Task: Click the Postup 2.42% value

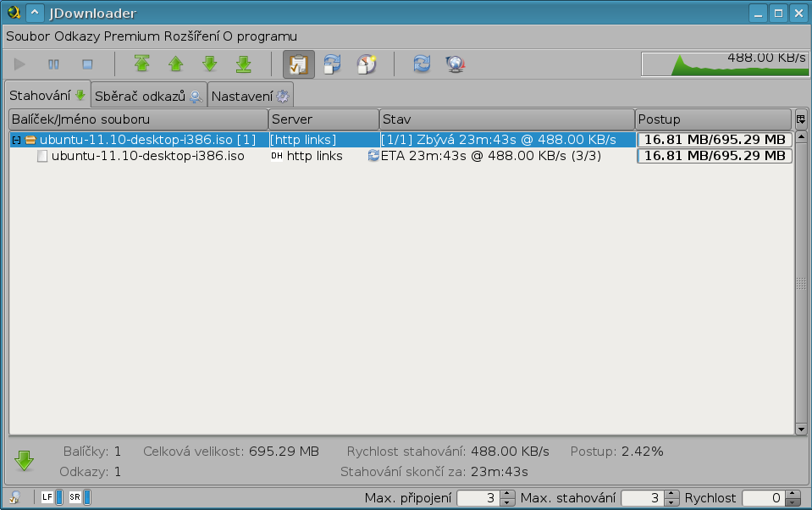Action: [642, 452]
